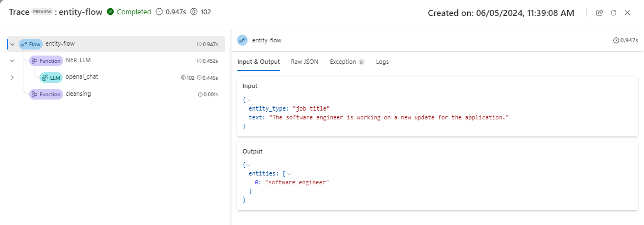Collapse the Input JSON object
644x225 pixels.
pos(249,100)
